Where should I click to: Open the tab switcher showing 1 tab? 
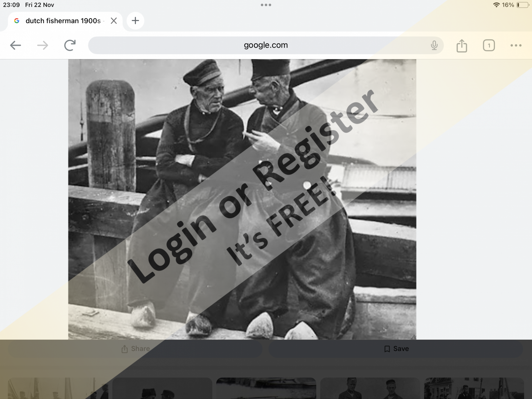click(489, 45)
